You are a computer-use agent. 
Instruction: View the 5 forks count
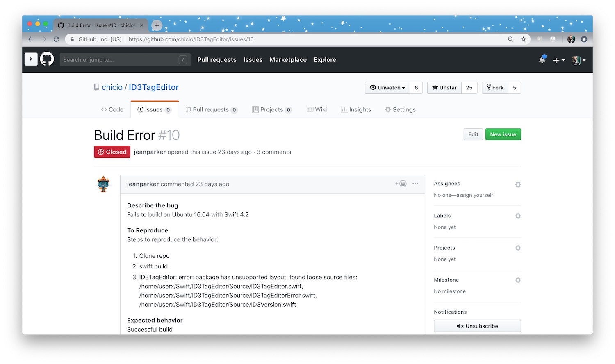coord(515,88)
